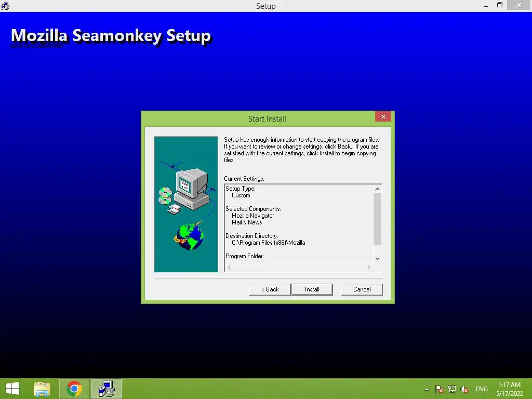Open the Action Center flag icon

[440, 389]
